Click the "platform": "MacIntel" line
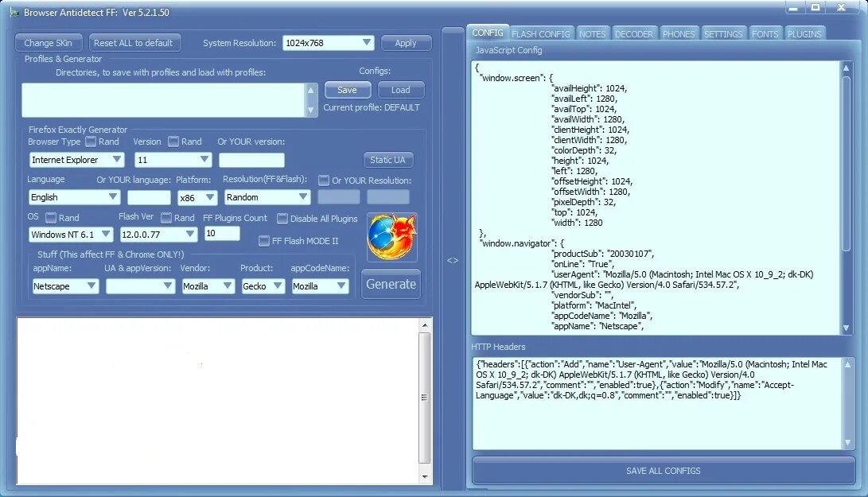This screenshot has height=497, width=868. coord(594,305)
